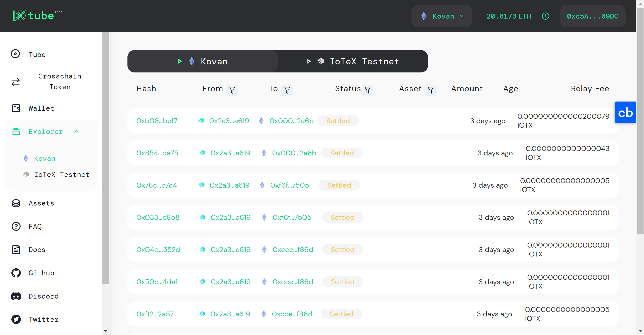Click the Ethereum icon in 0x50c...4daf row

click(x=264, y=282)
